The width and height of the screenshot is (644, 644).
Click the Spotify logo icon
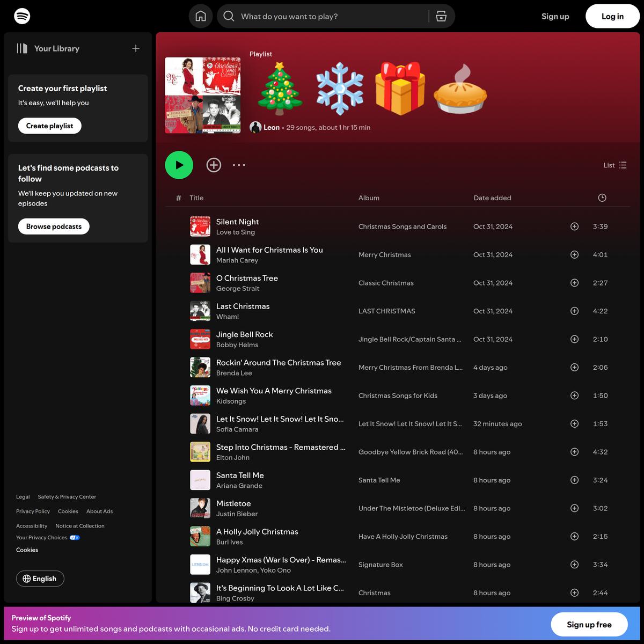(22, 16)
